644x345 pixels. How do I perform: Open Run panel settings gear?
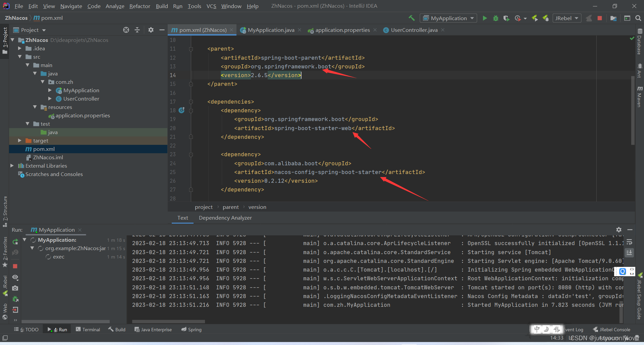point(619,230)
